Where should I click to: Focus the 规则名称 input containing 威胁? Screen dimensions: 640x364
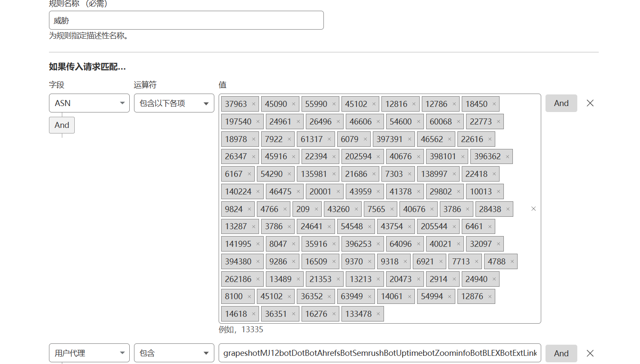[186, 20]
